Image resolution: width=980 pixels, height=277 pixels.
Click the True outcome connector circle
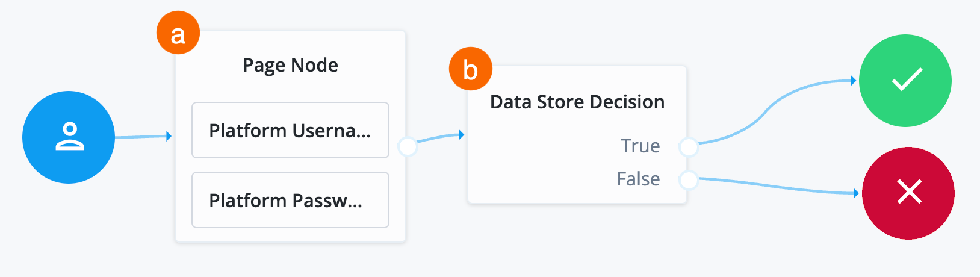688,146
